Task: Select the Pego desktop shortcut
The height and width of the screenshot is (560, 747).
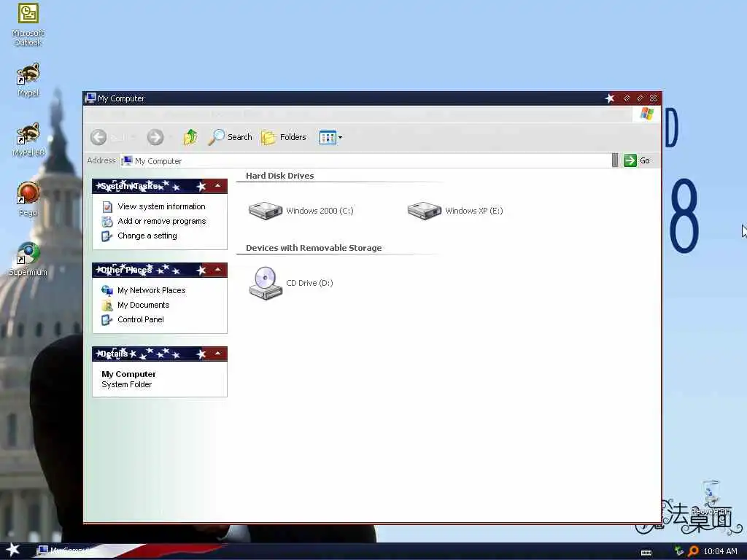Action: 28,200
